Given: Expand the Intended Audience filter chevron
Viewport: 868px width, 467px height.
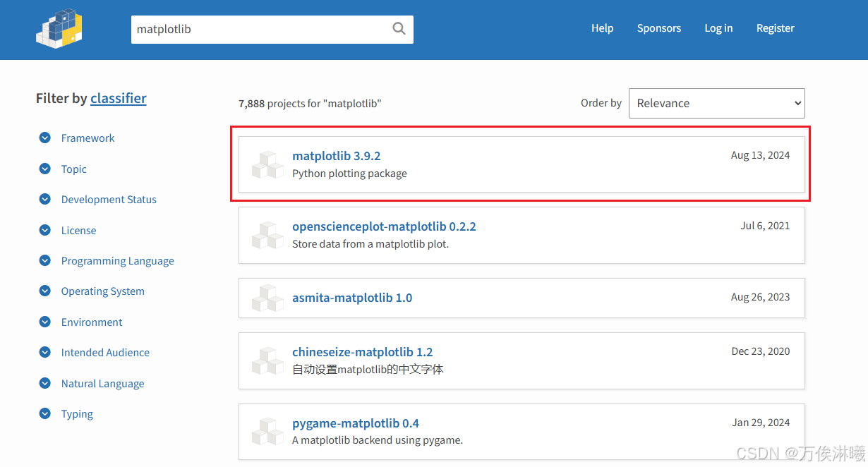Looking at the screenshot, I should point(45,353).
